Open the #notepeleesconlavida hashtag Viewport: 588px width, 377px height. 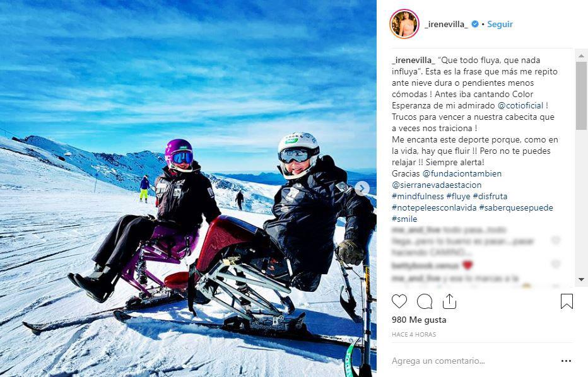tap(434, 207)
